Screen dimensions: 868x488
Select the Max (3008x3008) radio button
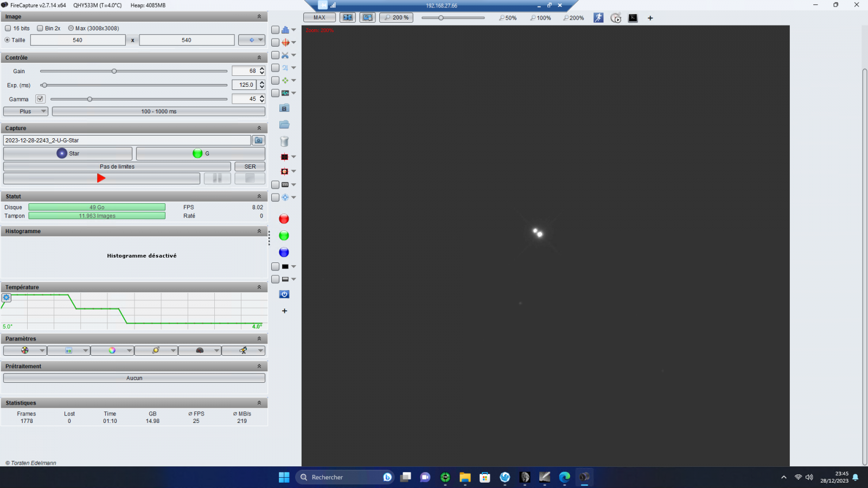click(x=71, y=28)
